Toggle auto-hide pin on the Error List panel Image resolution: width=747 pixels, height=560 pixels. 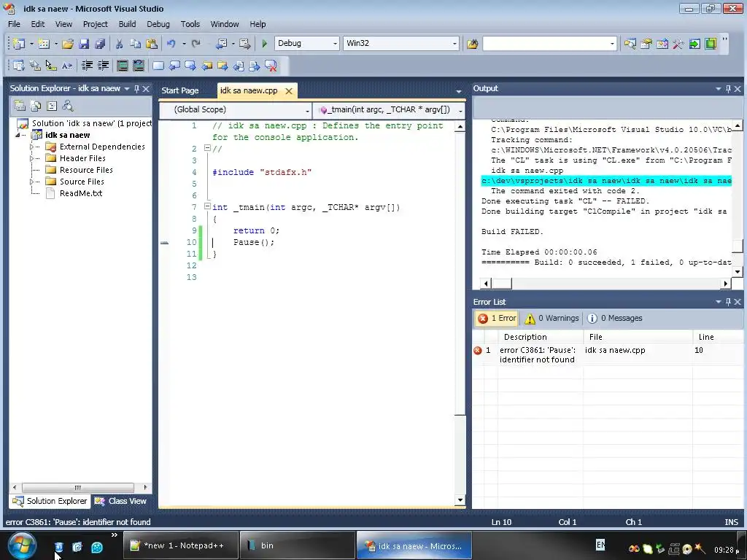pyautogui.click(x=728, y=302)
